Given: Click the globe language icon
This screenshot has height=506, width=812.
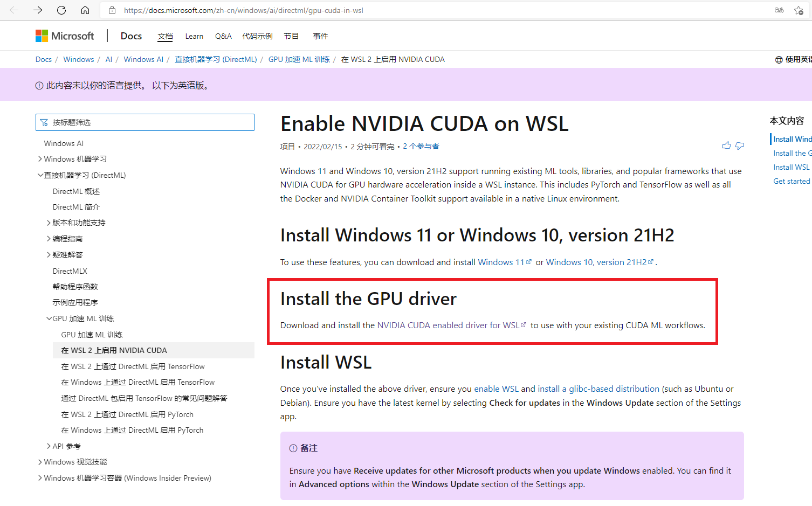Looking at the screenshot, I should tap(779, 60).
